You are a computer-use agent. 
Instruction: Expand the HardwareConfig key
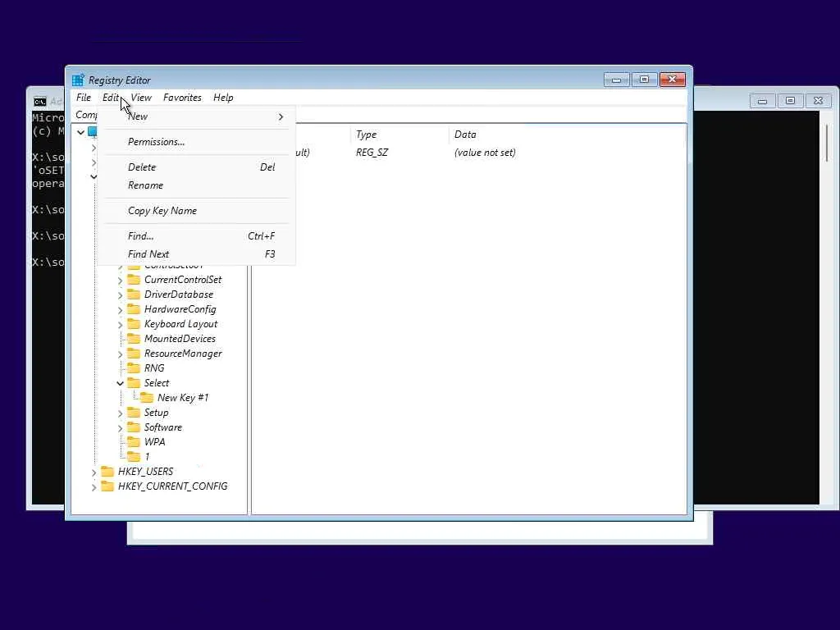[120, 309]
